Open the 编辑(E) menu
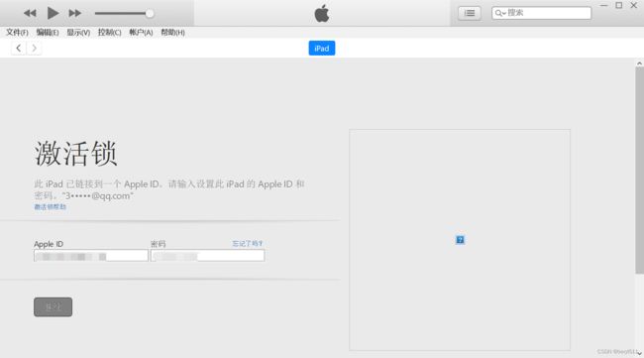The image size is (644, 358). coord(48,32)
